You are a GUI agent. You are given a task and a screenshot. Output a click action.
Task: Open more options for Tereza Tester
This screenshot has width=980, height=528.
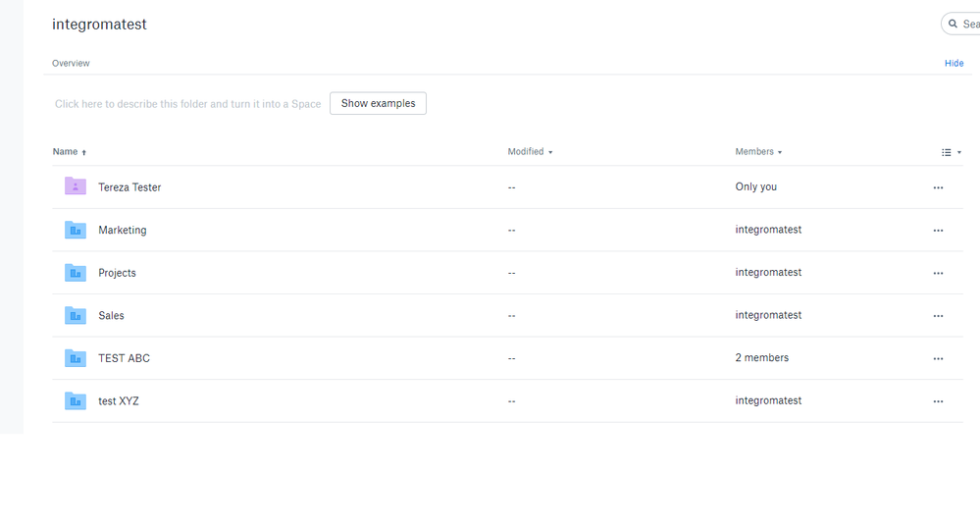[x=938, y=187]
